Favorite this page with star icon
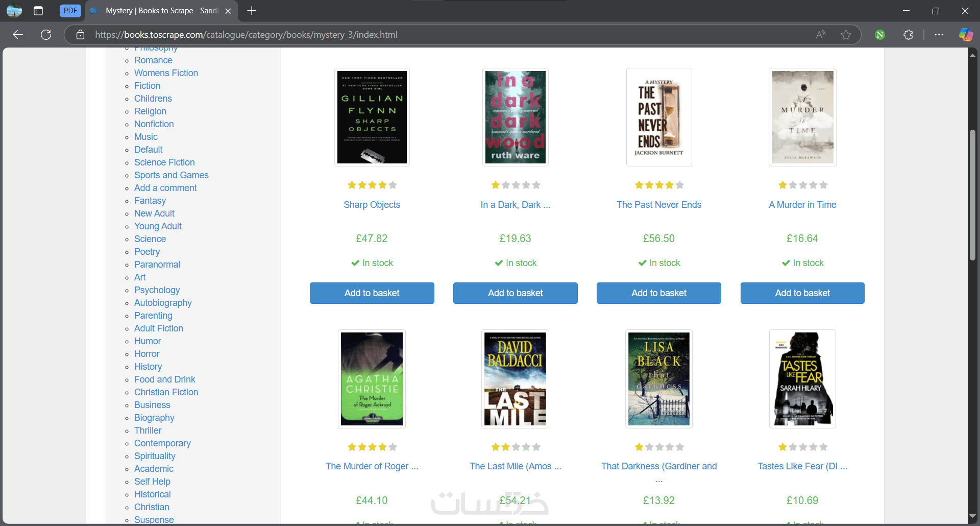Screen dimensions: 980x526 [846, 35]
